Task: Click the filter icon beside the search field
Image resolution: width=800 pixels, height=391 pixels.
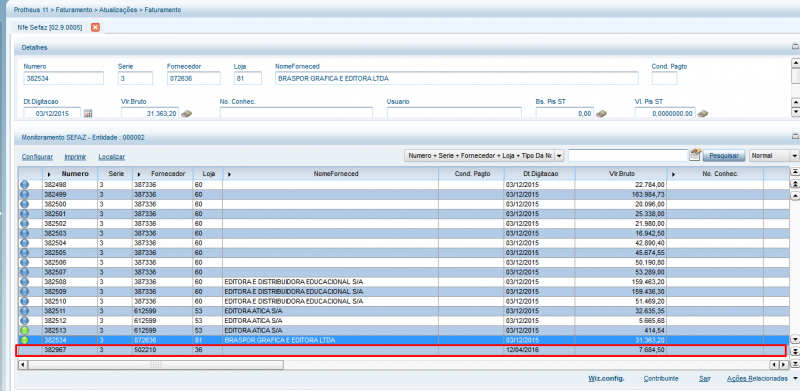Action: [x=694, y=155]
